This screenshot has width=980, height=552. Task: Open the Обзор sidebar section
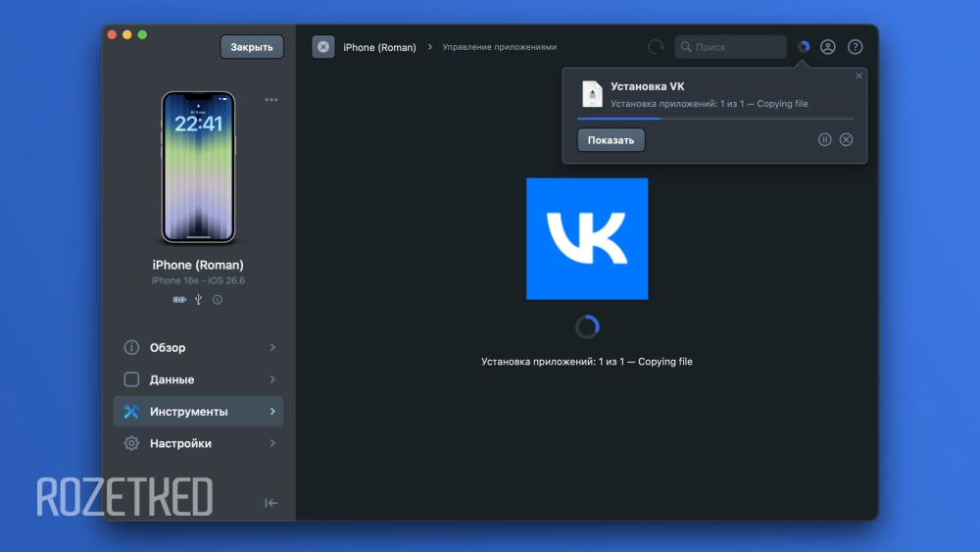pos(198,348)
